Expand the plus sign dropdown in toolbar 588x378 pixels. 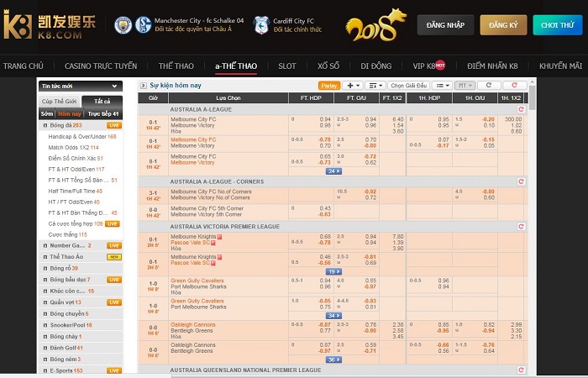354,86
